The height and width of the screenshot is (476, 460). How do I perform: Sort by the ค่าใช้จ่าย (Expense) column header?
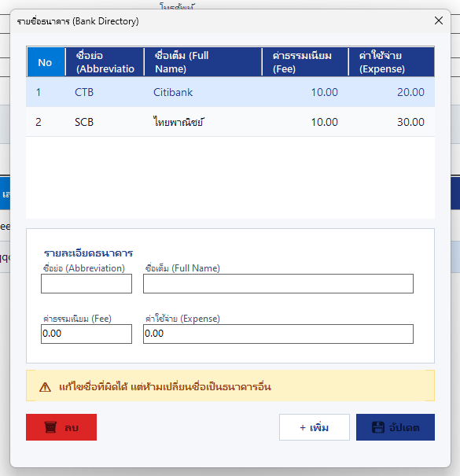392,62
